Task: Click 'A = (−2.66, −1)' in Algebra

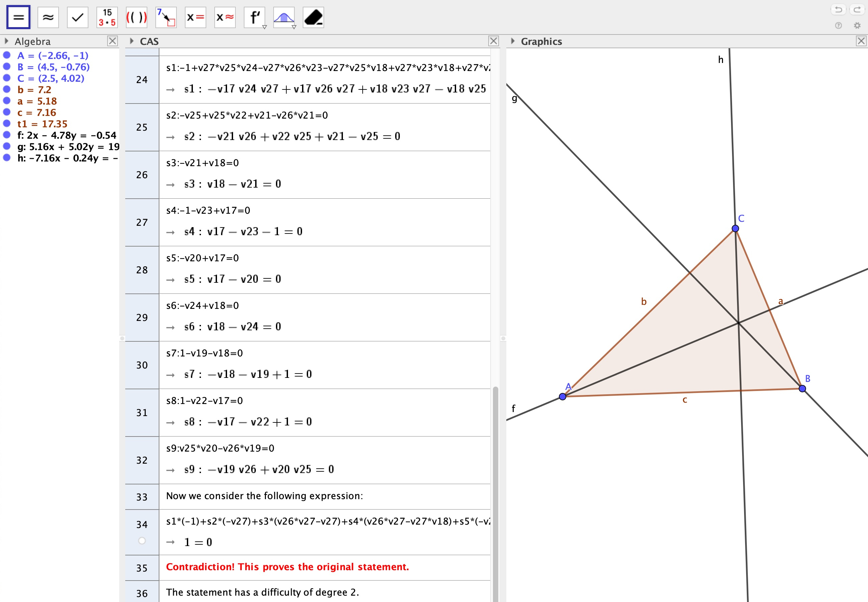Action: 53,56
